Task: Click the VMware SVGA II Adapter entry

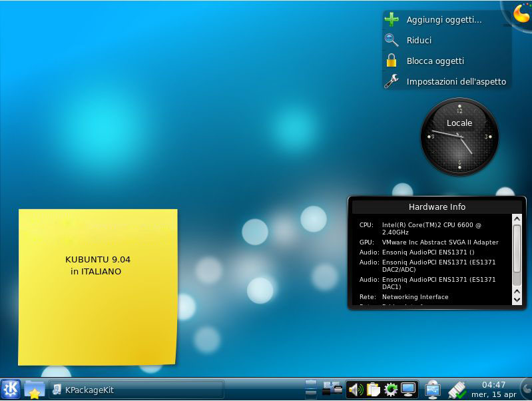Action: 429,242
